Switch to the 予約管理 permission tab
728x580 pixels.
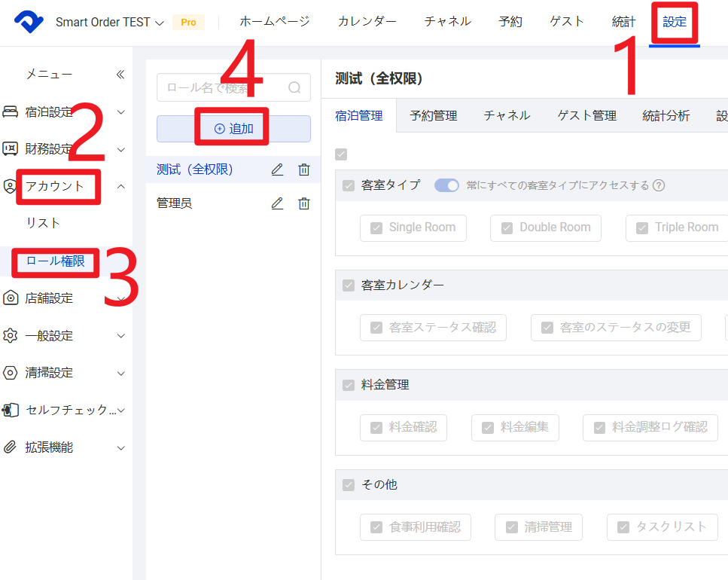pyautogui.click(x=433, y=116)
